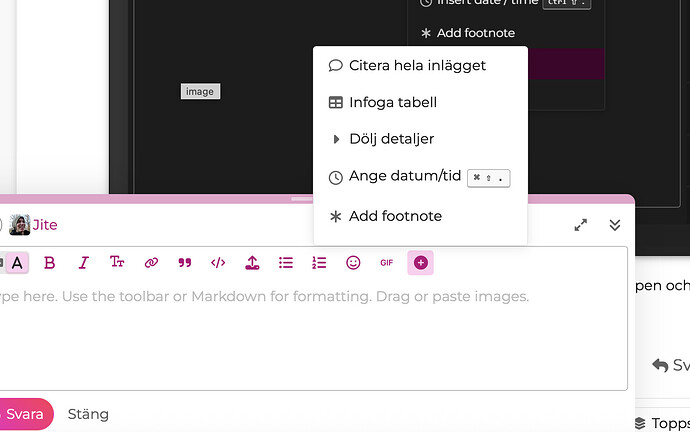Insert a hyperlink with link icon
690x432 pixels.
tap(151, 263)
